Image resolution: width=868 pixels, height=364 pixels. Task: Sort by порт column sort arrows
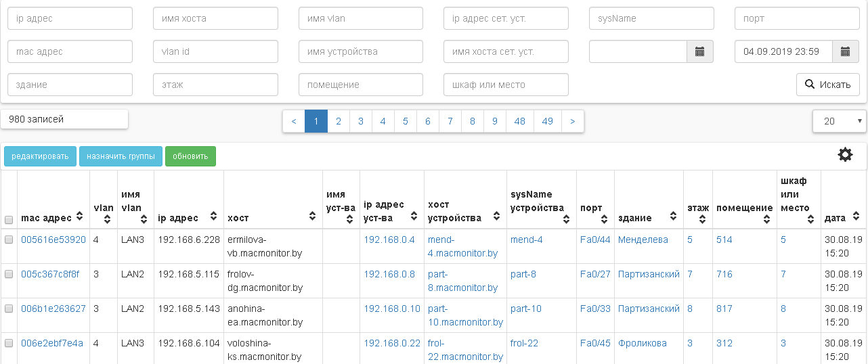607,217
